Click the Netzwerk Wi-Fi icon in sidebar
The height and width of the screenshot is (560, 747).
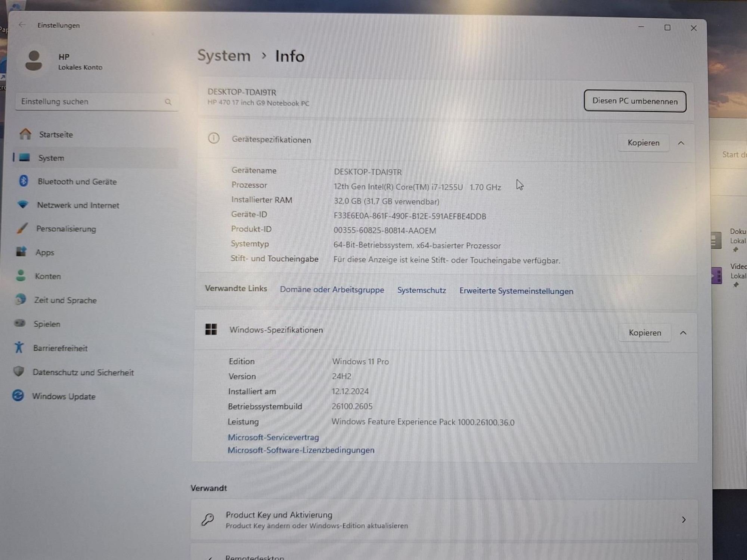coord(23,205)
